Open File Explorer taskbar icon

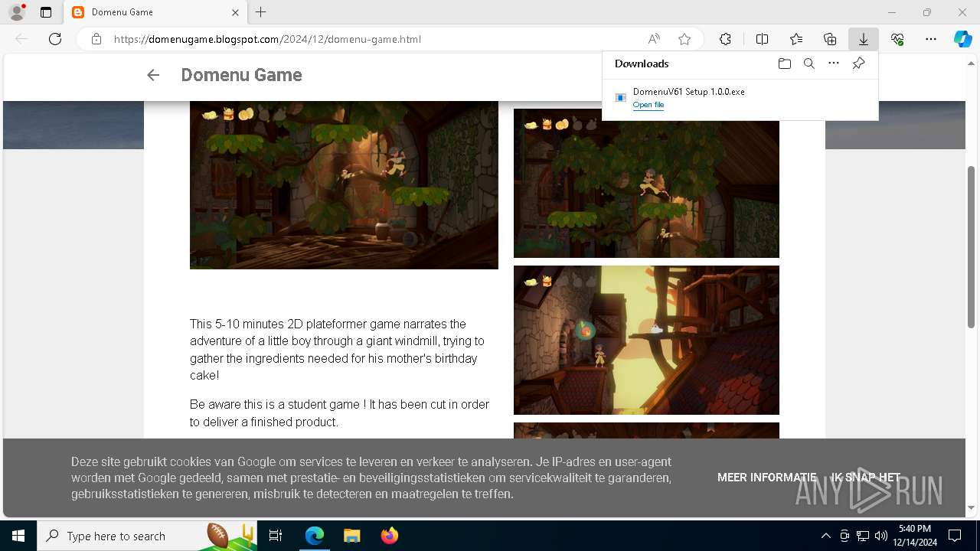(351, 536)
